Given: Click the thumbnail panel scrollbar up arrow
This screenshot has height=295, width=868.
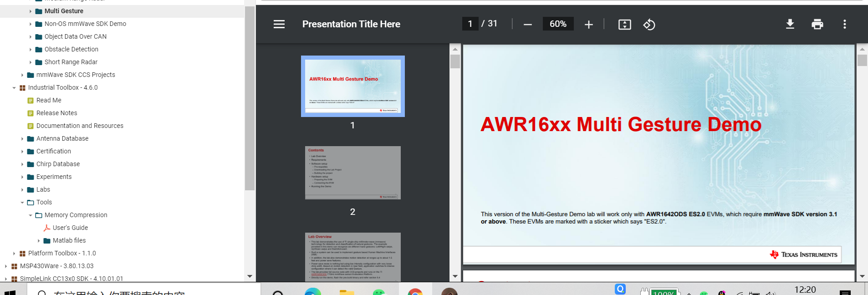Looking at the screenshot, I should (455, 49).
